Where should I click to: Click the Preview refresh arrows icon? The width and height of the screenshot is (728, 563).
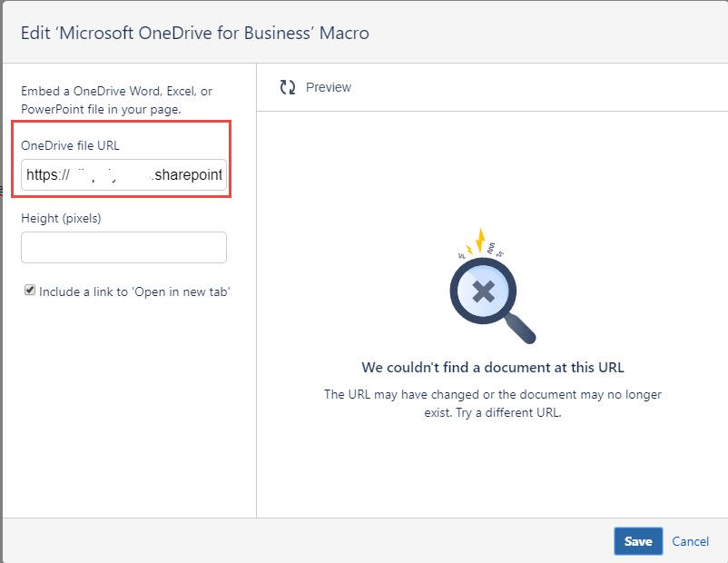pyautogui.click(x=288, y=87)
